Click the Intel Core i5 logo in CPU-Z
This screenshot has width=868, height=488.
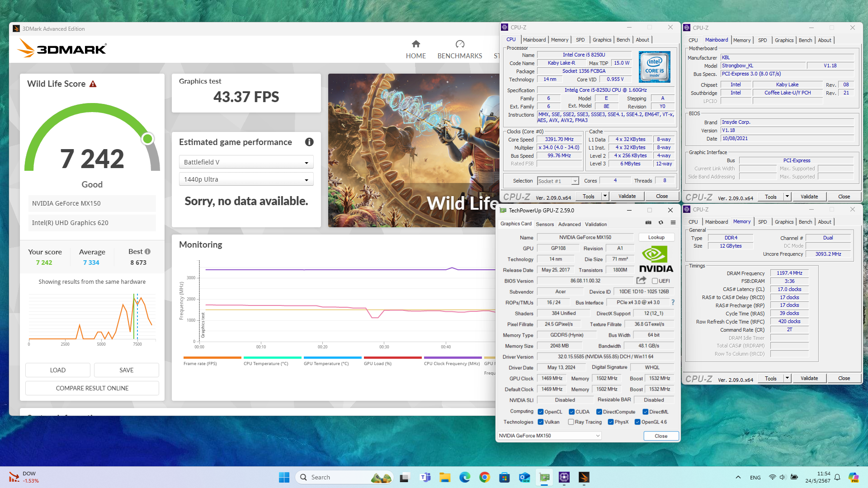coord(654,67)
